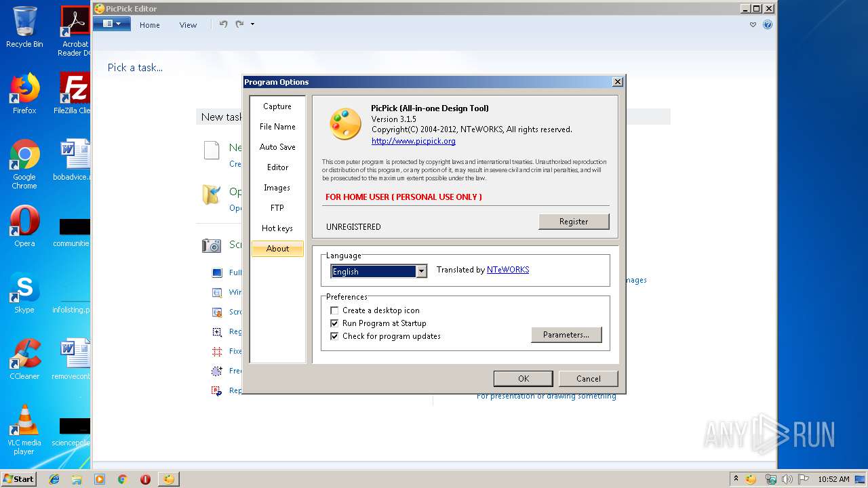Open the FileZilla Client desktop shortcut

(73, 94)
